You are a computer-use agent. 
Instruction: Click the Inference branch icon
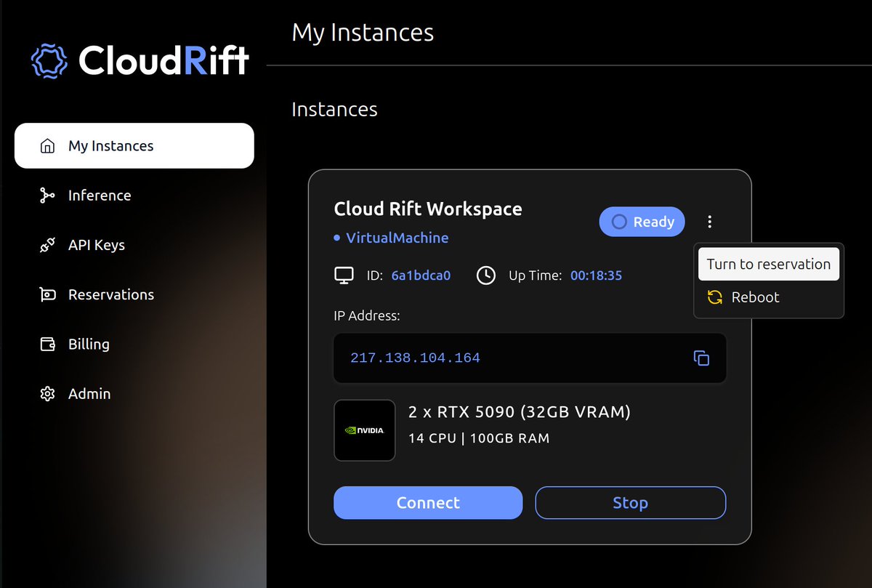tap(47, 196)
